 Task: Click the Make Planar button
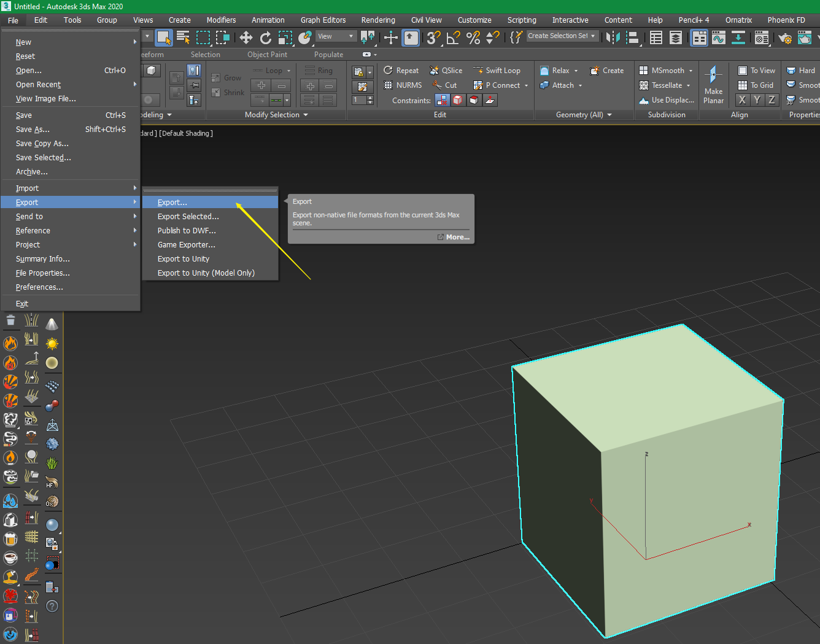(x=713, y=85)
